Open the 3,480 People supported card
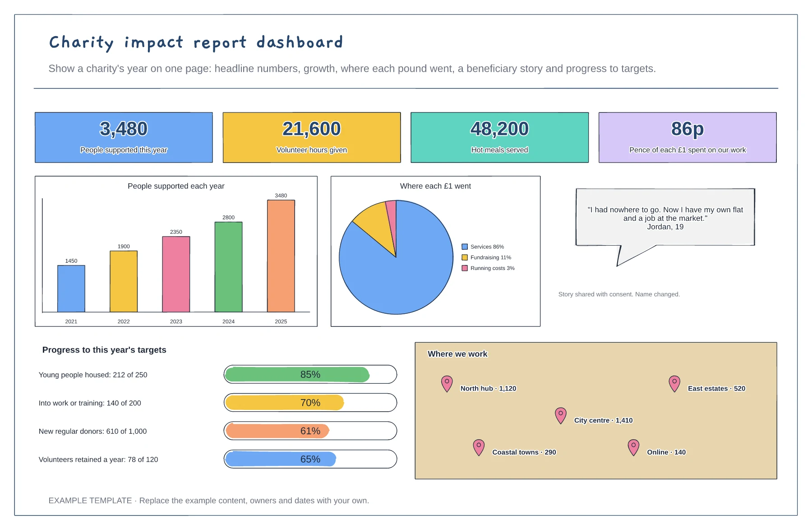Image resolution: width=812 pixels, height=530 pixels. point(124,137)
